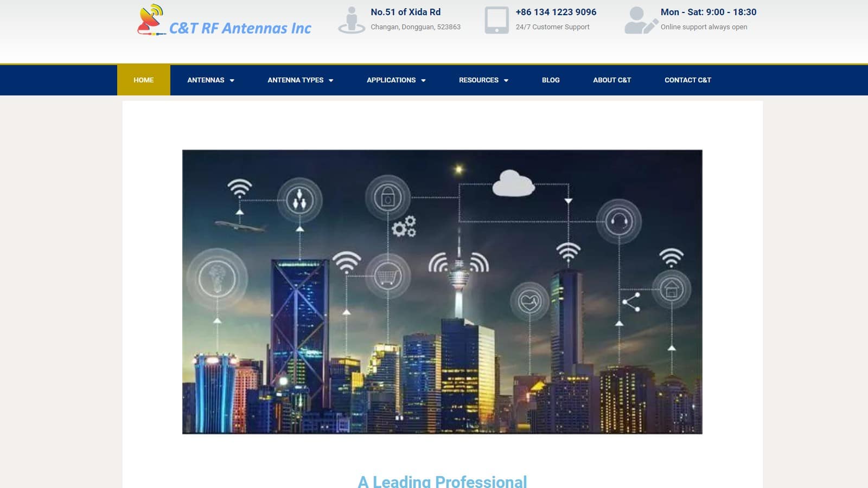Go to the BLOG page
This screenshot has width=868, height=488.
pyautogui.click(x=551, y=80)
